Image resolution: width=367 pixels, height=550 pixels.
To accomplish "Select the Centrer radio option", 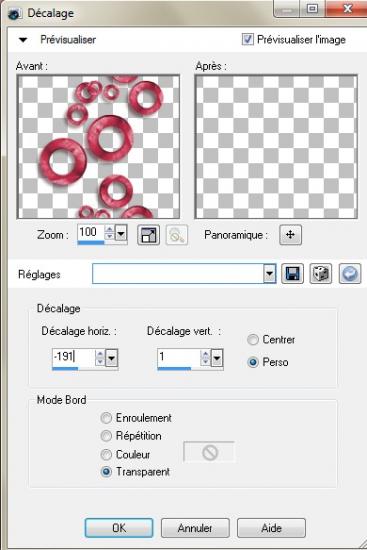I will (253, 340).
